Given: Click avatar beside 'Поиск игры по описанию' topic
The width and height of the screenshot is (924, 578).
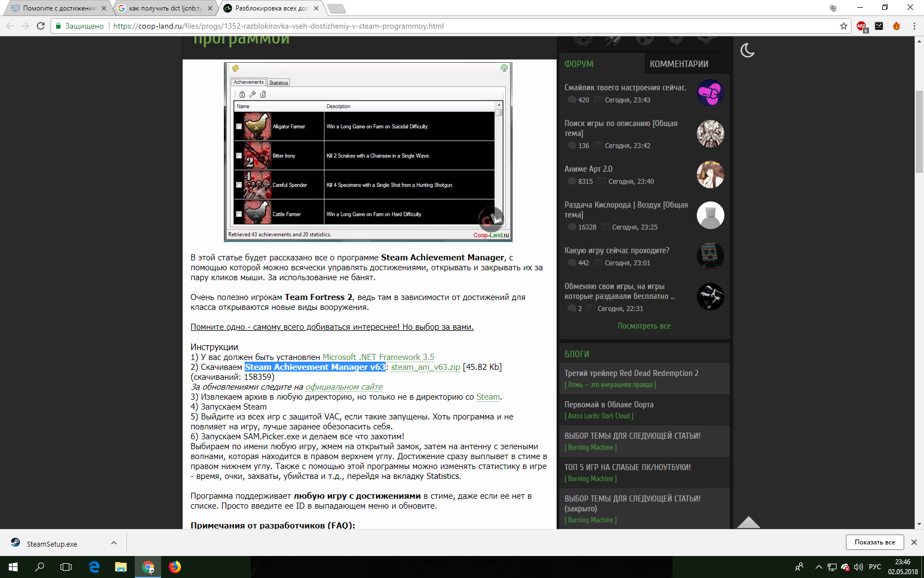Looking at the screenshot, I should click(x=710, y=134).
